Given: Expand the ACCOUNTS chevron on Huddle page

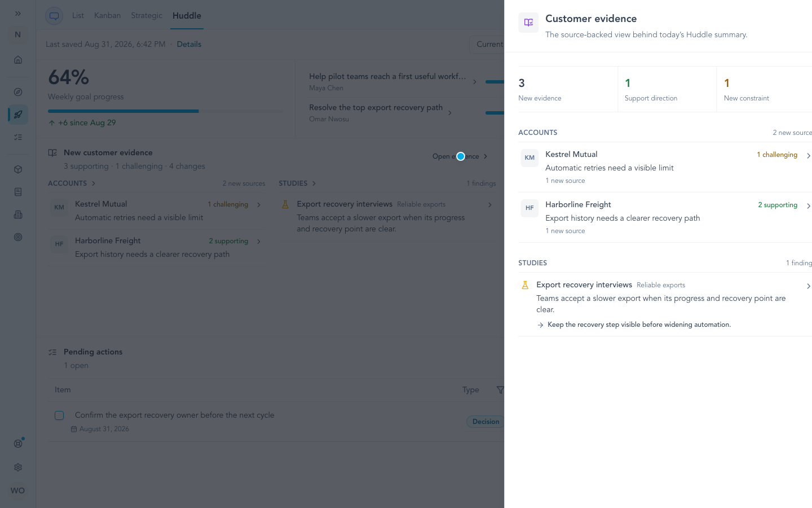Looking at the screenshot, I should pos(94,183).
